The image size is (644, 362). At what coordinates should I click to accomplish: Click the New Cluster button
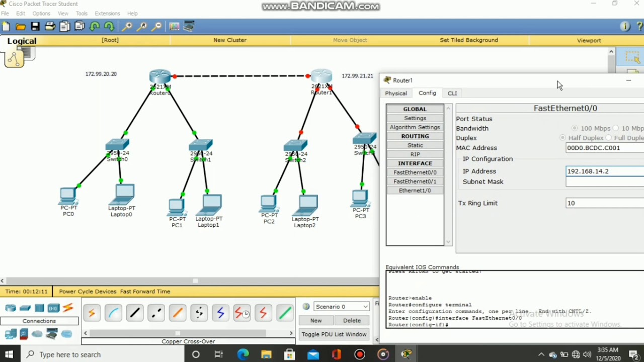coord(230,40)
